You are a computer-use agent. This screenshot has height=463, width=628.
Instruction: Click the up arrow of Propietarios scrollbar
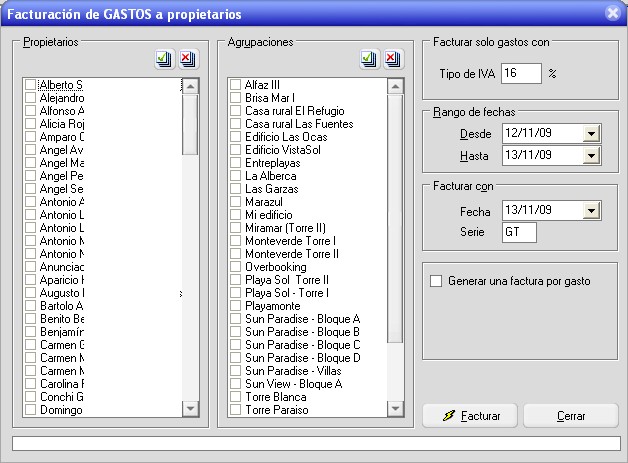[x=191, y=86]
